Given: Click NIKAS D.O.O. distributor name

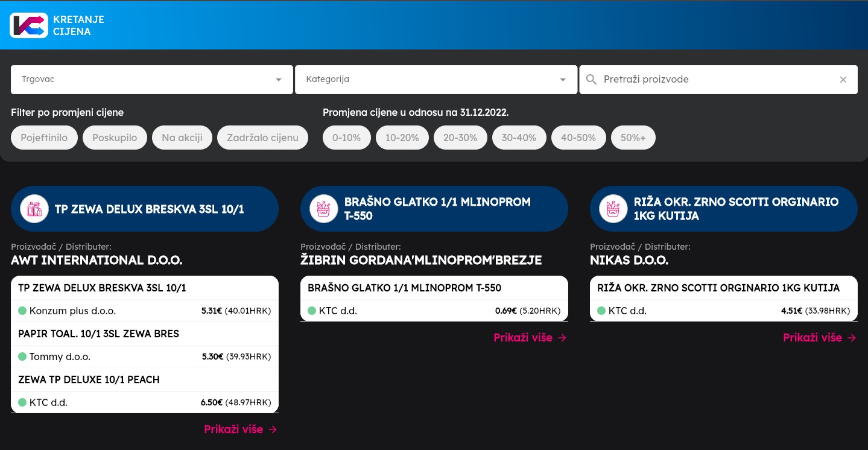Looking at the screenshot, I should [629, 261].
